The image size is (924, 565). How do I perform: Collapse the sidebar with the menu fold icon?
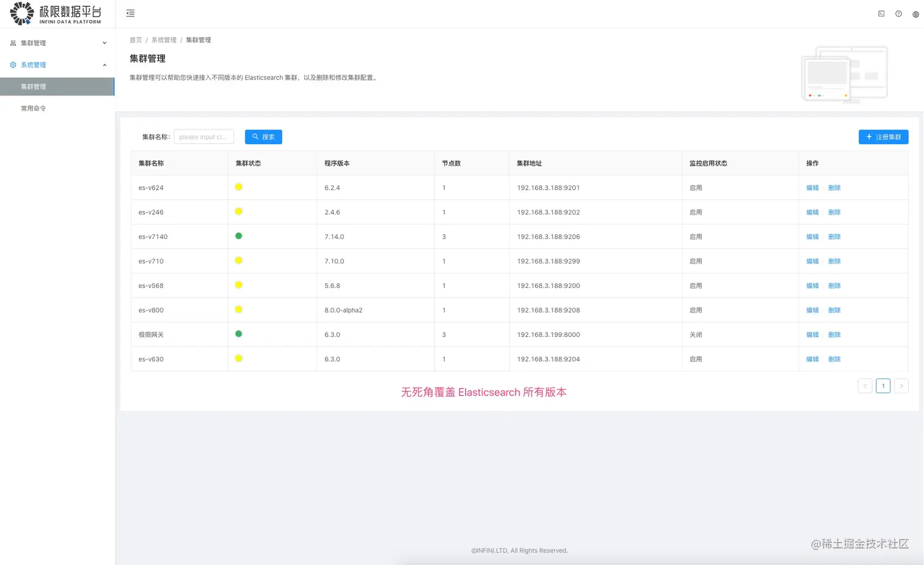130,13
